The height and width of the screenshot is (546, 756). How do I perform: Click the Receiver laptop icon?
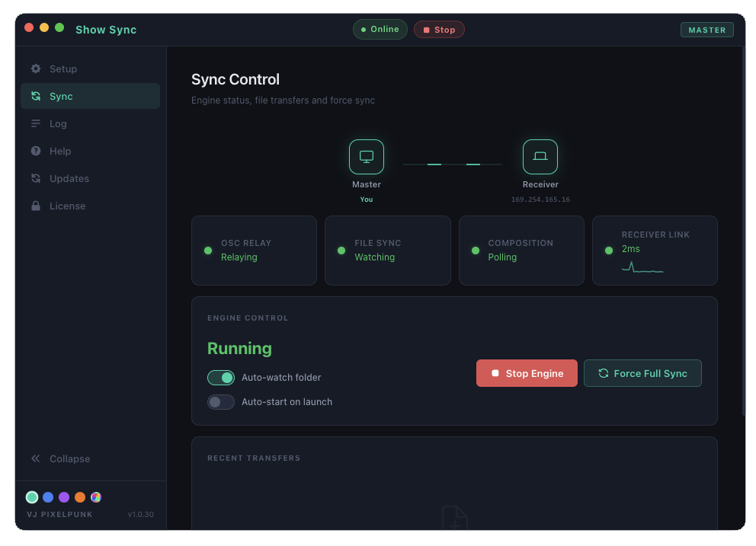[x=540, y=157]
